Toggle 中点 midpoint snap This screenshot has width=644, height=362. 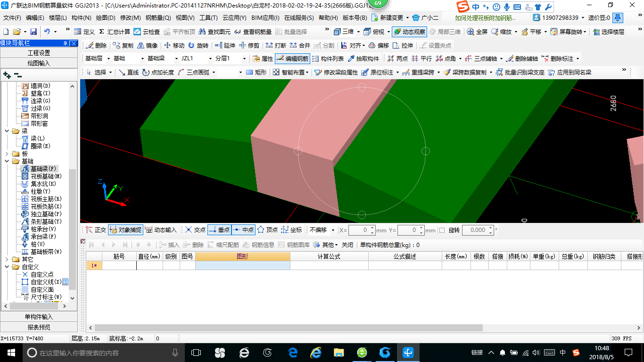point(243,230)
